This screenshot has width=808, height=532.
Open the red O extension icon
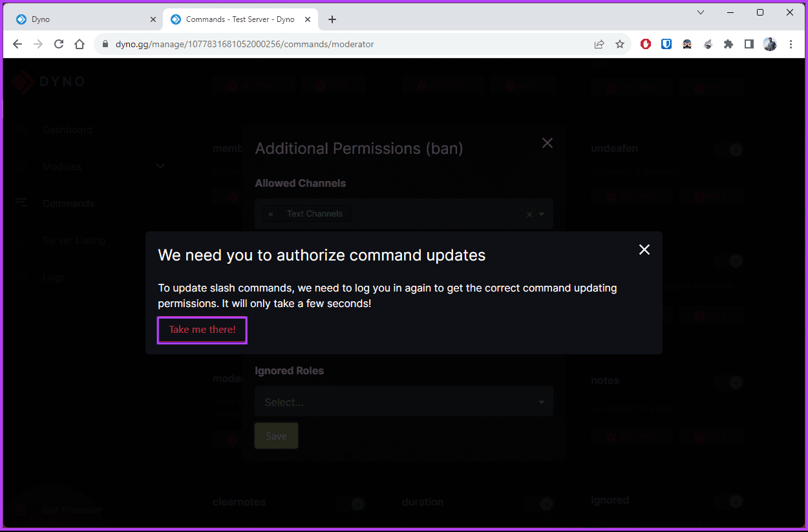(646, 44)
